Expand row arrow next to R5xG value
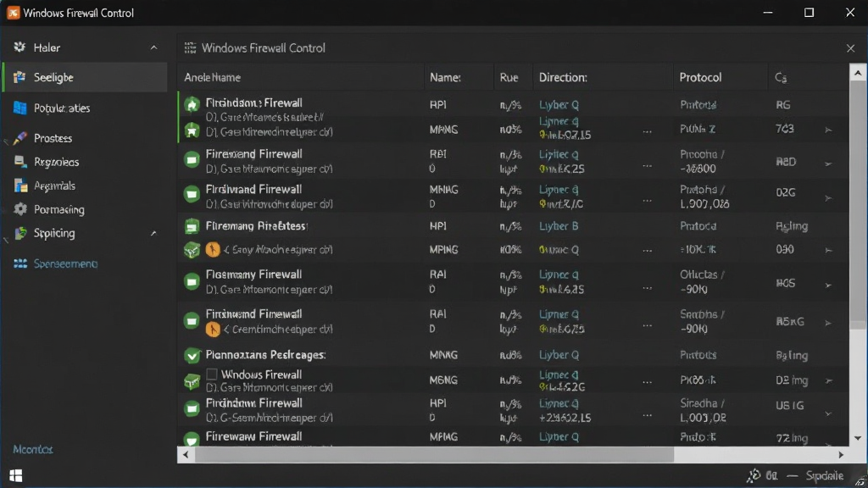 (828, 323)
